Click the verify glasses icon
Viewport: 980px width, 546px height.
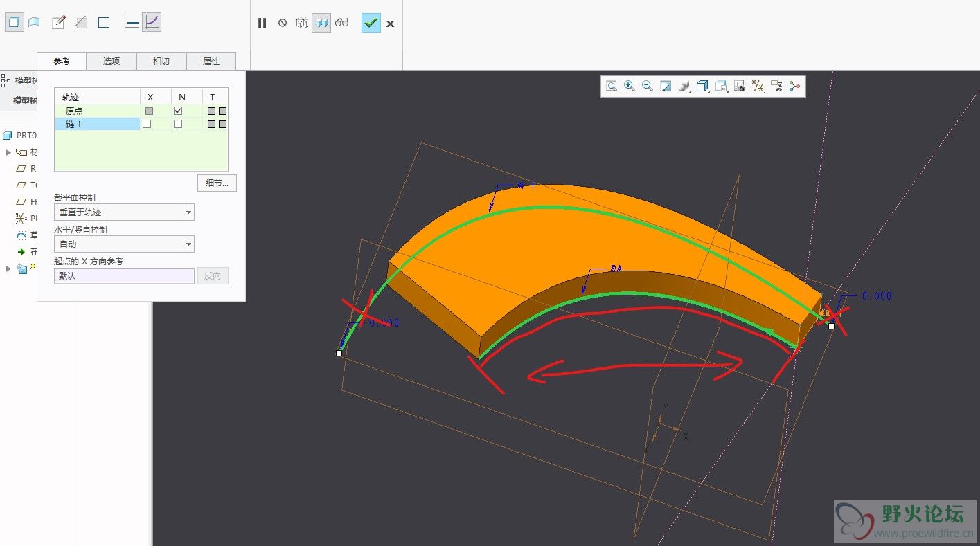[342, 23]
